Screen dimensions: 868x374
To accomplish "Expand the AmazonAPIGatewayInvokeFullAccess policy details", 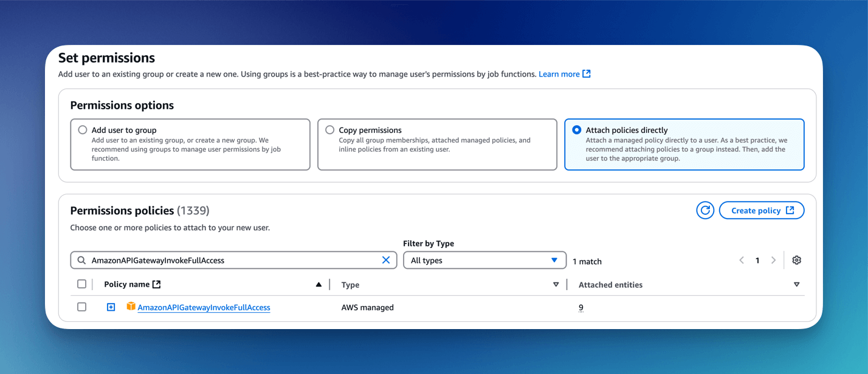I will [x=111, y=307].
